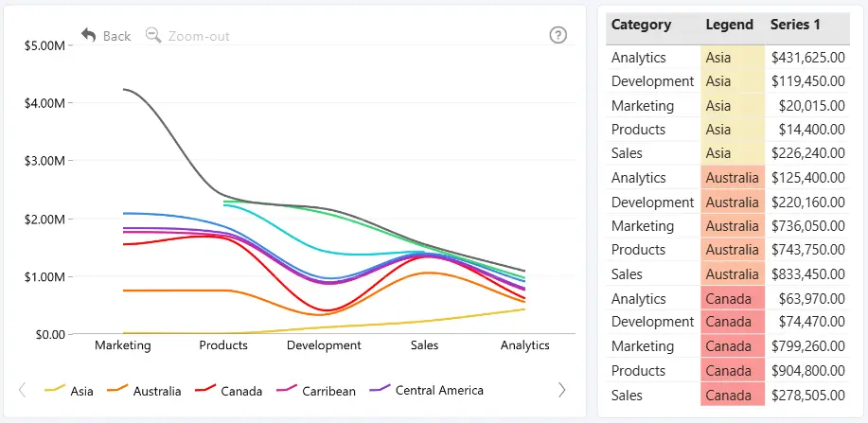This screenshot has height=423, width=868.
Task: Select the $799,260.00 table cell
Action: pos(808,346)
